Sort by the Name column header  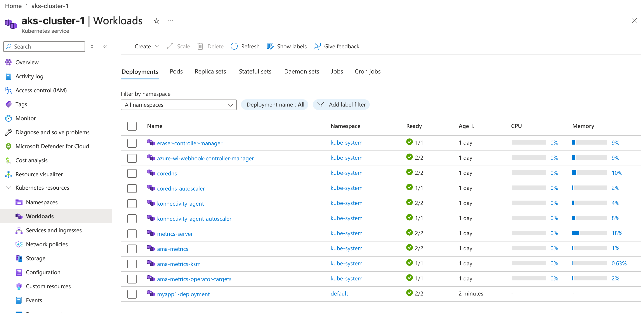(x=154, y=126)
